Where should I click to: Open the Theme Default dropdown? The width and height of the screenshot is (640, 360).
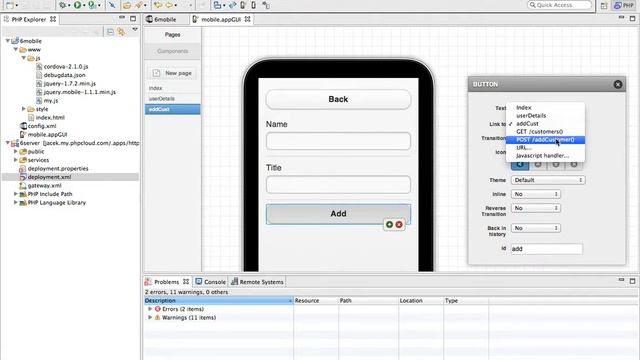tap(548, 180)
